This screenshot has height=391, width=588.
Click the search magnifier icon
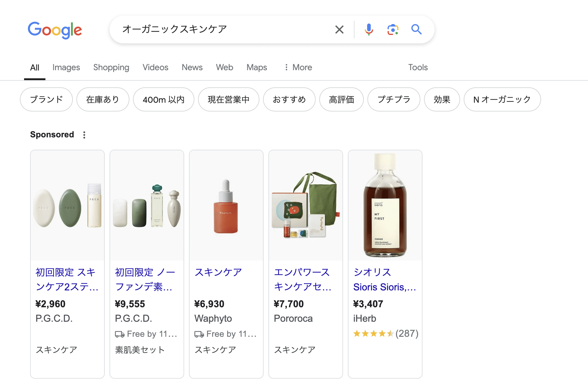coord(416,29)
